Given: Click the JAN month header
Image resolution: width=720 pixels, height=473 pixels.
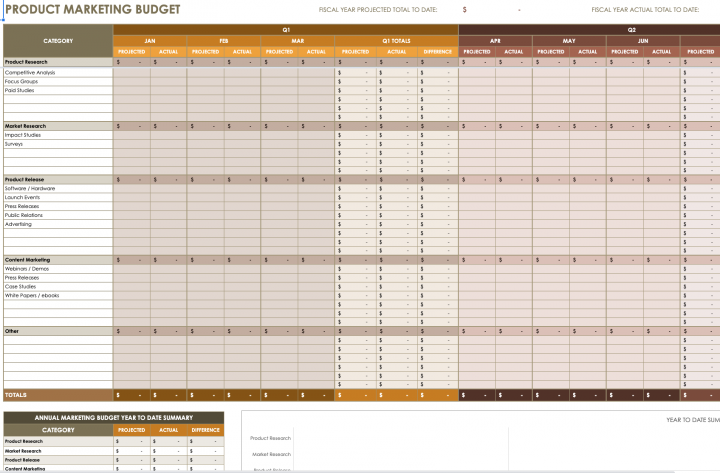Looking at the screenshot, I should click(x=150, y=41).
